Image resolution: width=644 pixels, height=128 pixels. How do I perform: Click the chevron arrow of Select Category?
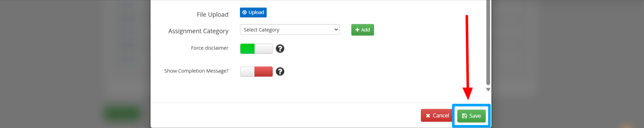click(336, 30)
